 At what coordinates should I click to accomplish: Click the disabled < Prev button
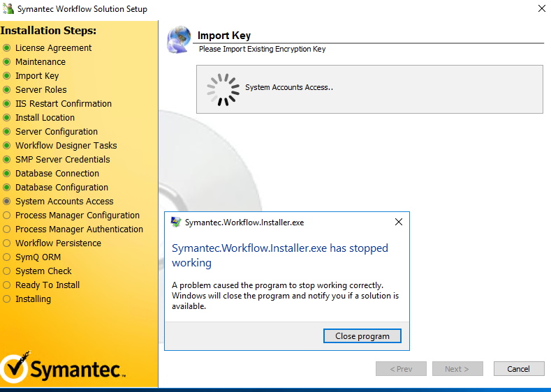[x=401, y=369]
